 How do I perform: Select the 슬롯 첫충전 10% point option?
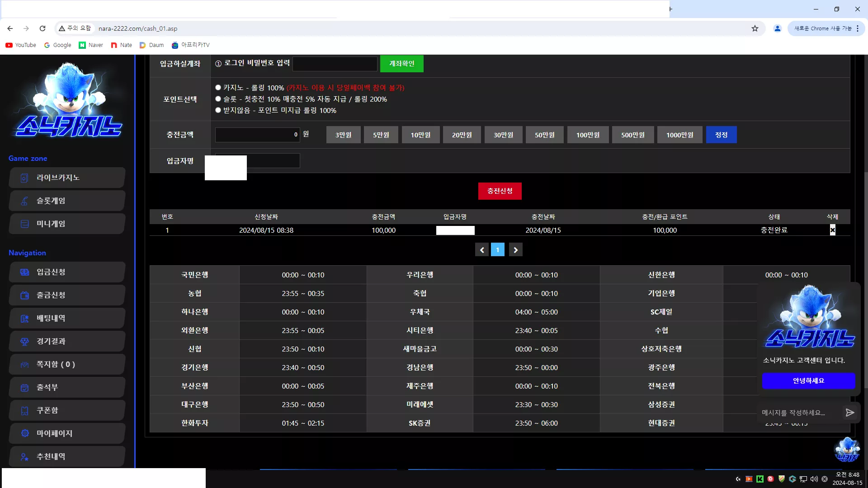coord(218,99)
